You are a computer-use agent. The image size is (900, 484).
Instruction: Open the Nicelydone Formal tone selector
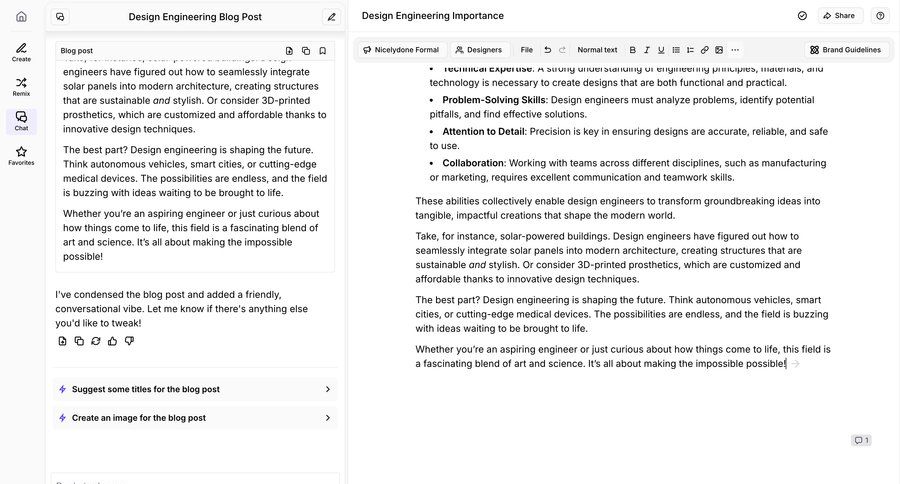click(400, 50)
